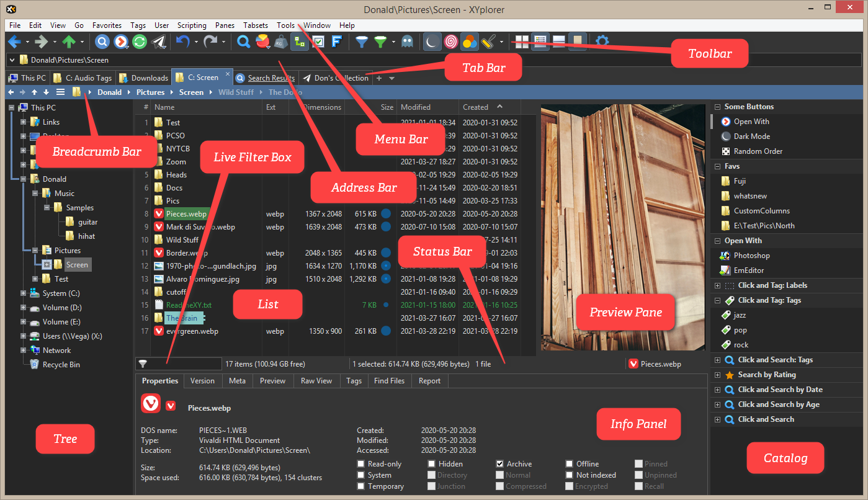The width and height of the screenshot is (868, 500).
Task: Click the green Refresh icon in the toolbar
Action: (140, 42)
